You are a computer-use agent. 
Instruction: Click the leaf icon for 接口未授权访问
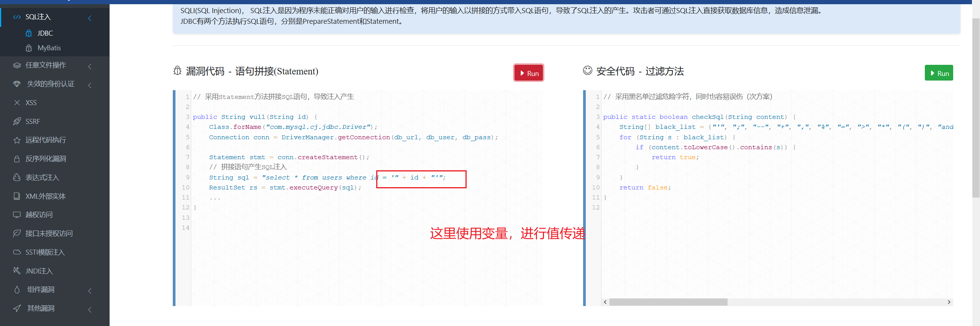point(17,234)
